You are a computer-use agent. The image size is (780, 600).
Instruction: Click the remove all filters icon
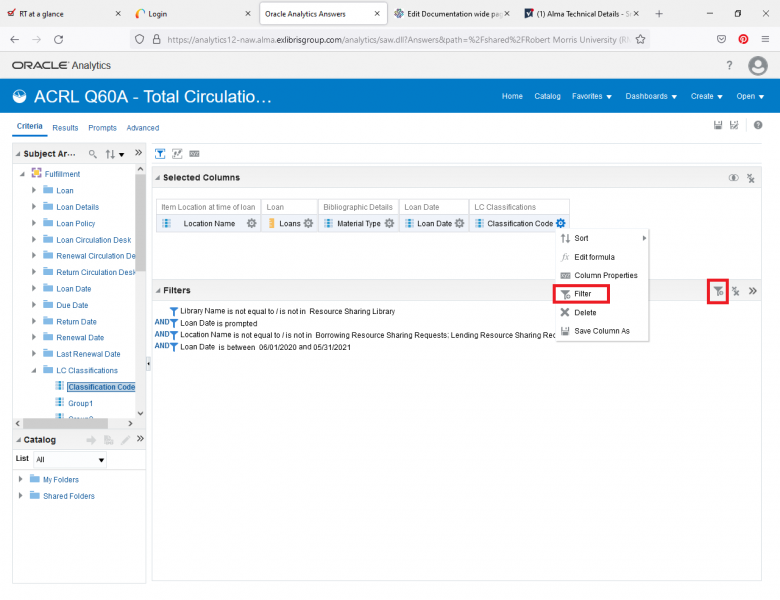coord(736,292)
